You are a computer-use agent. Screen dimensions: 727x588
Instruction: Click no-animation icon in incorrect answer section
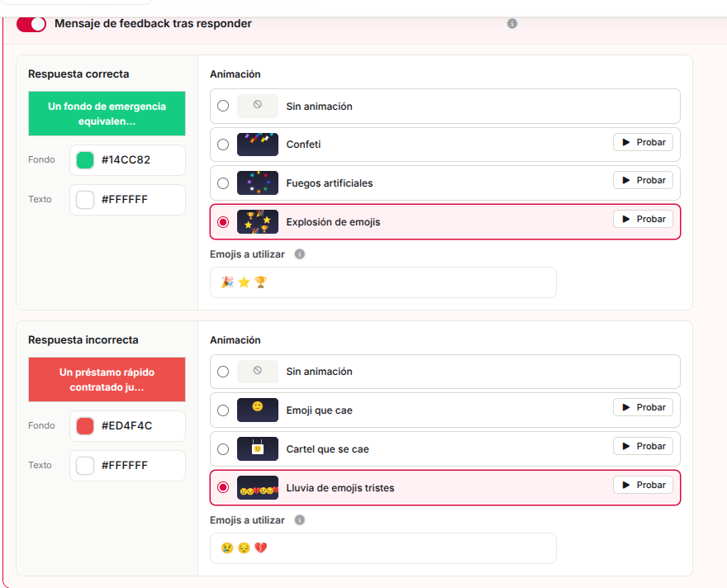[258, 371]
